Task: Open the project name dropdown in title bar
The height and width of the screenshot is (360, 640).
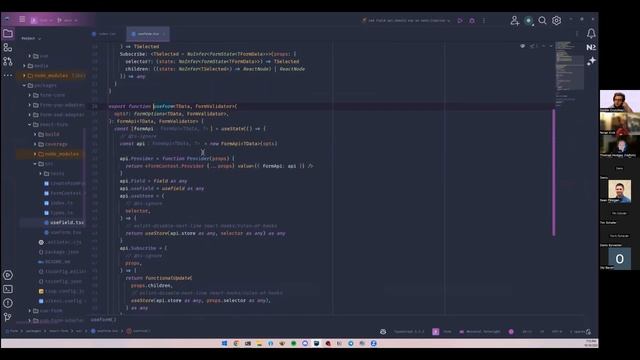Action: 42,20
